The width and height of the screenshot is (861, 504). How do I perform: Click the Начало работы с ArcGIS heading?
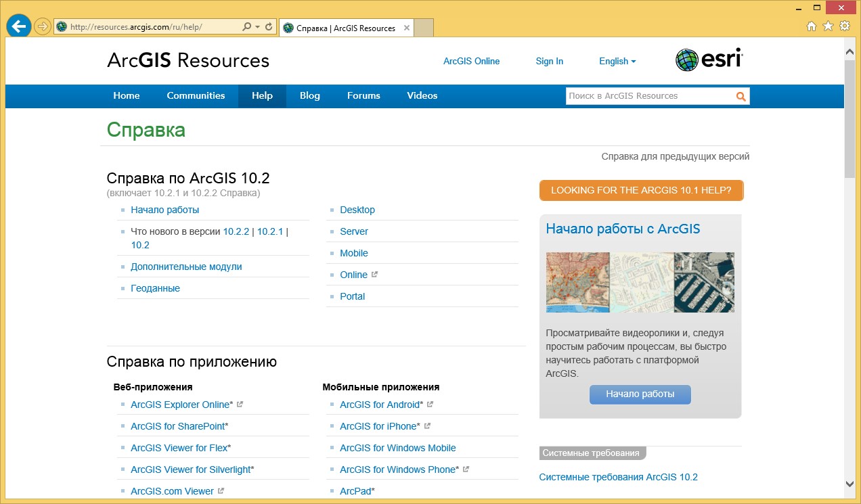[x=623, y=229]
